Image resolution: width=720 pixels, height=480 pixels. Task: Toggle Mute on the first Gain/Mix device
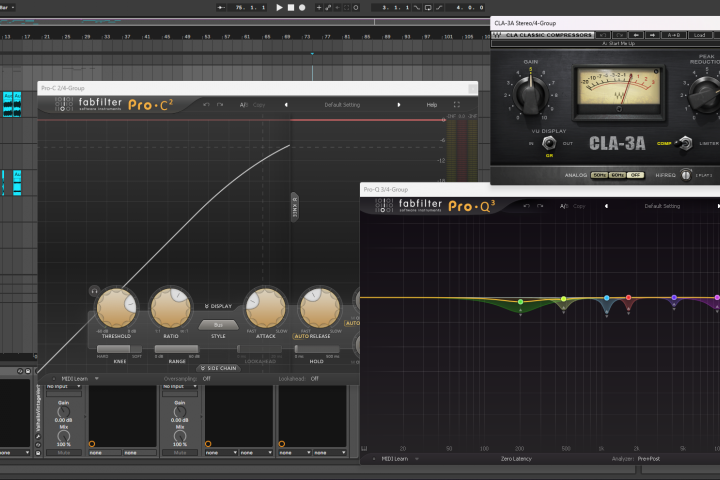pos(64,452)
